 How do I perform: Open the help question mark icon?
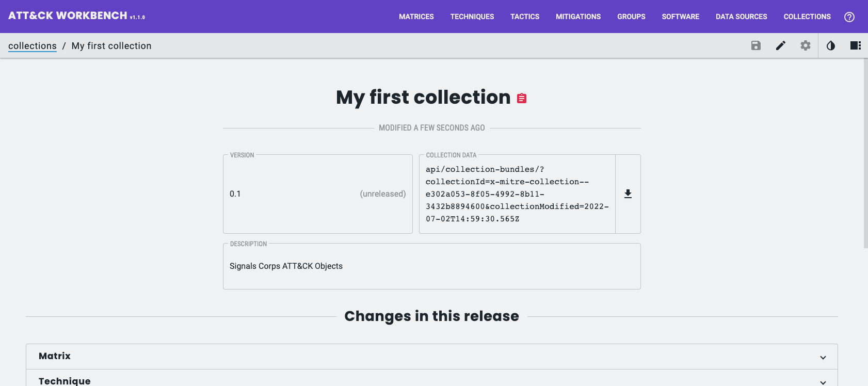point(849,17)
